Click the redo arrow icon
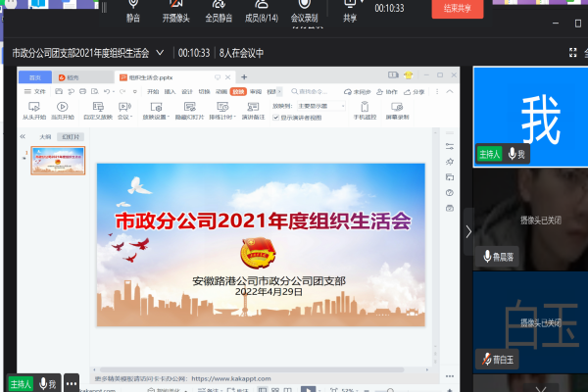Image resolution: width=588 pixels, height=392 pixels. pos(122,91)
